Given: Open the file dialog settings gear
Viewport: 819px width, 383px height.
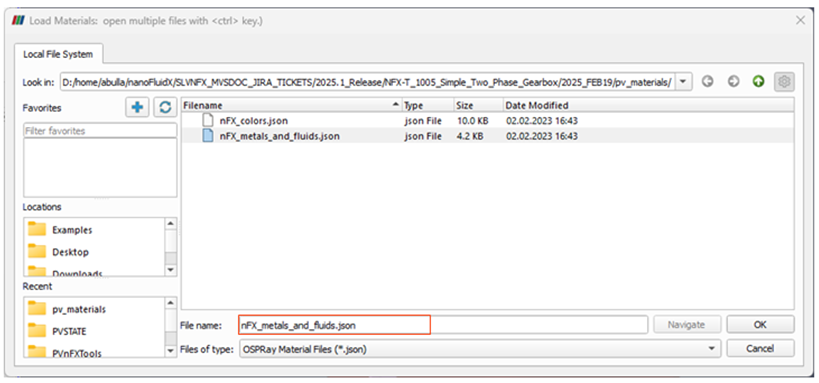Looking at the screenshot, I should click(784, 82).
